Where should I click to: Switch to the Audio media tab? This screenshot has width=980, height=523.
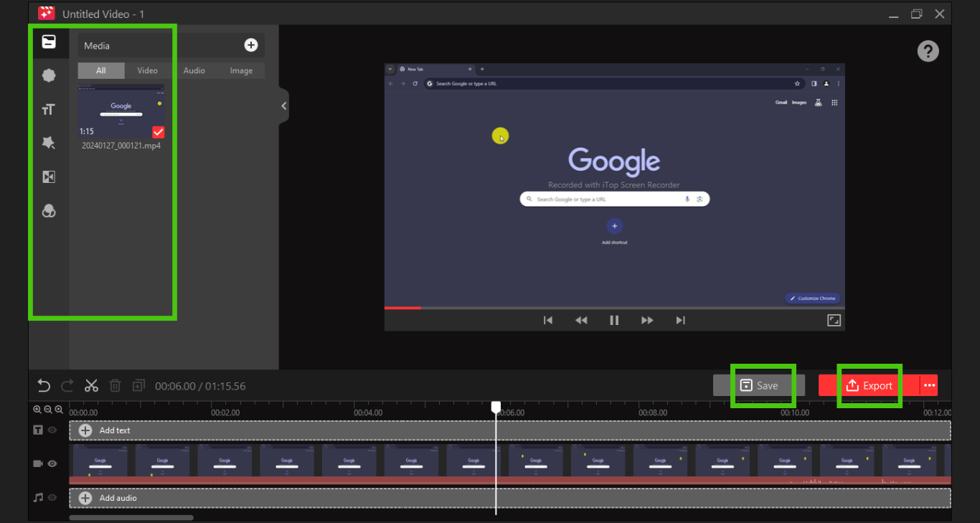pyautogui.click(x=194, y=70)
